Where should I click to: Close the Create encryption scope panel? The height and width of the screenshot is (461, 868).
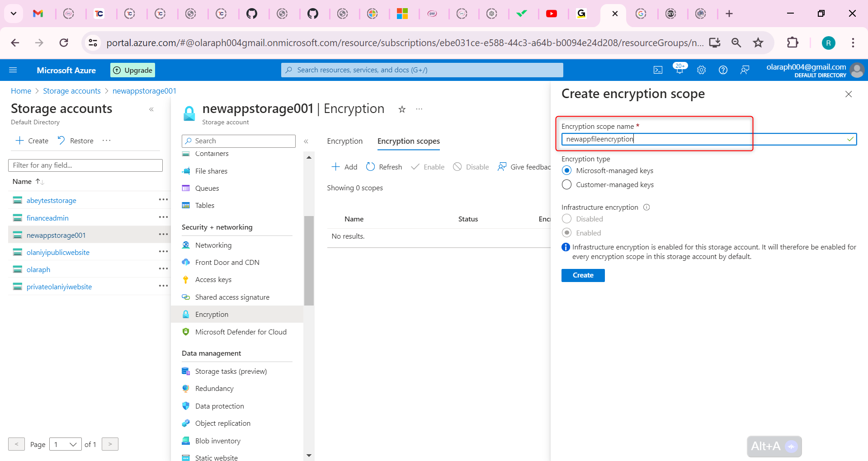(x=849, y=94)
